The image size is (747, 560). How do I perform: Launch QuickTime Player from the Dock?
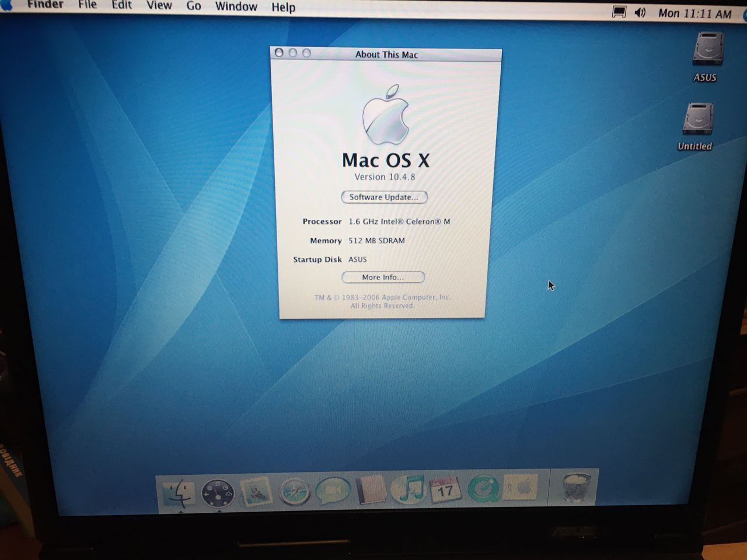tap(483, 488)
